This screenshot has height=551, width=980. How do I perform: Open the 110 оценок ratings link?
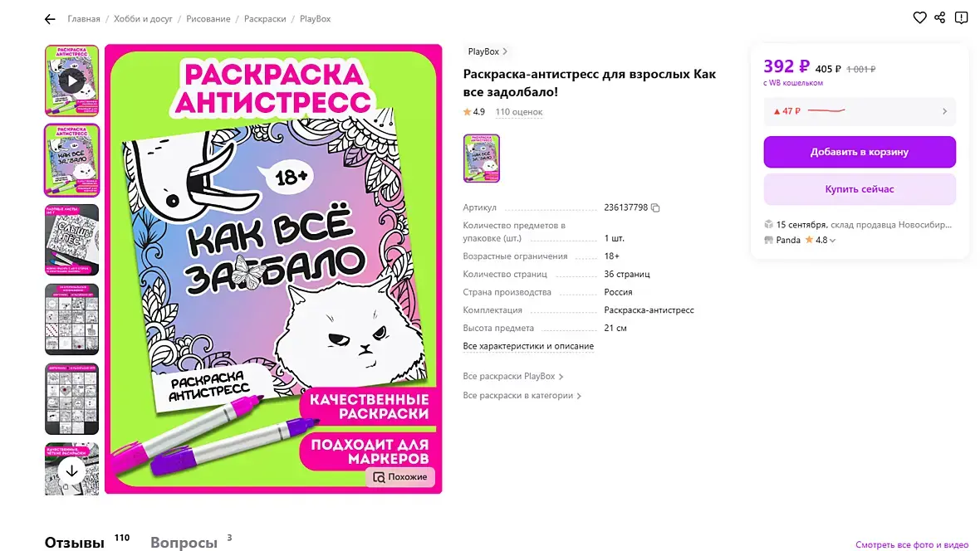519,112
